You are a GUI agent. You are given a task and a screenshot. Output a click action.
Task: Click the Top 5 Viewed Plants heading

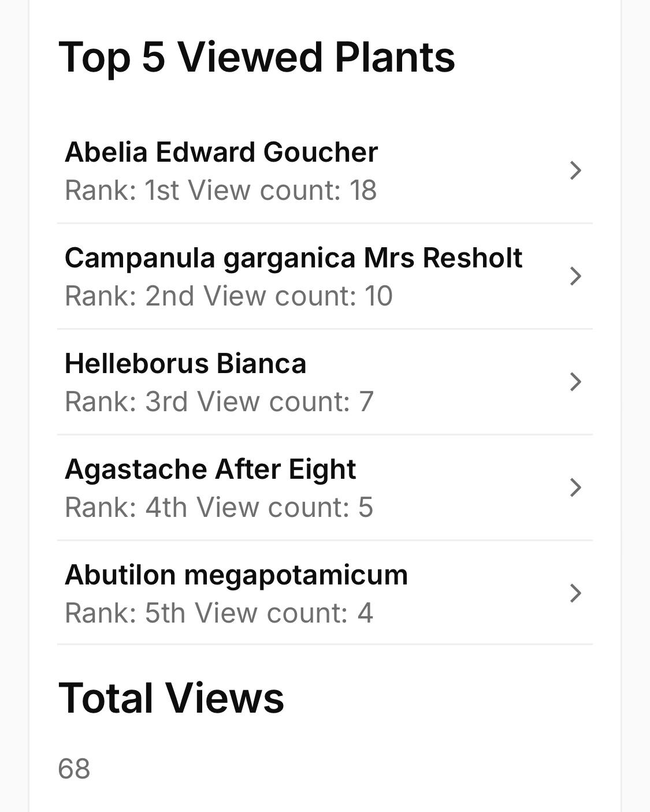(x=257, y=57)
